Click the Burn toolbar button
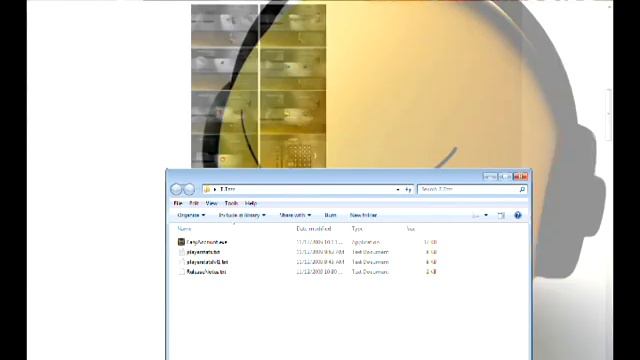 330,215
